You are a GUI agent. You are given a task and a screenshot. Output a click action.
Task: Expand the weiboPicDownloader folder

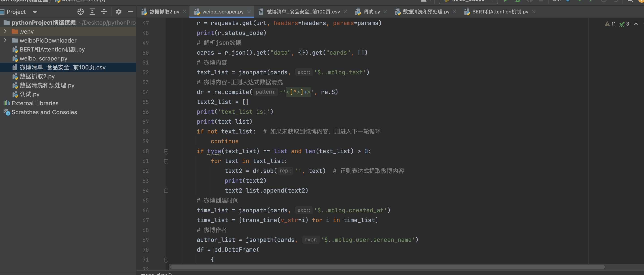(6, 40)
